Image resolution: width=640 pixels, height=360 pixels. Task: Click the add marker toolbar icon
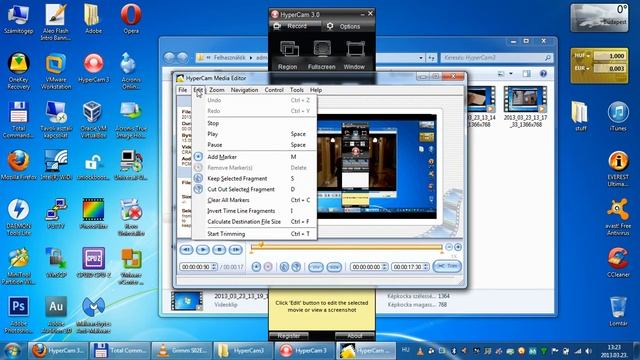(256, 267)
